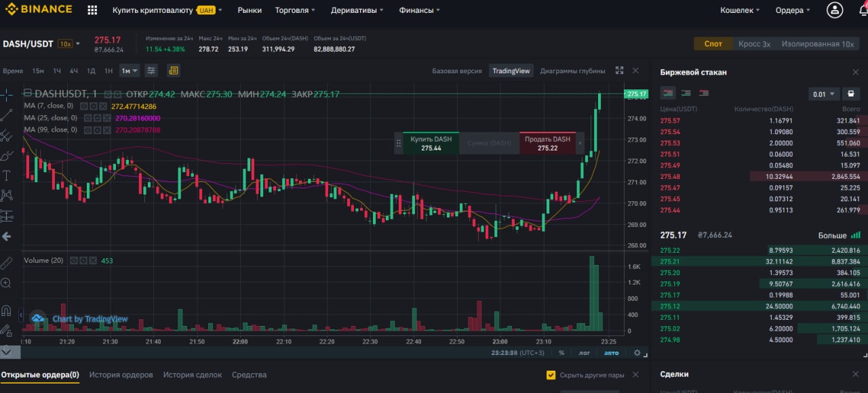This screenshot has width=868, height=393.
Task: Select the zoom-in tool
Action: tap(7, 283)
